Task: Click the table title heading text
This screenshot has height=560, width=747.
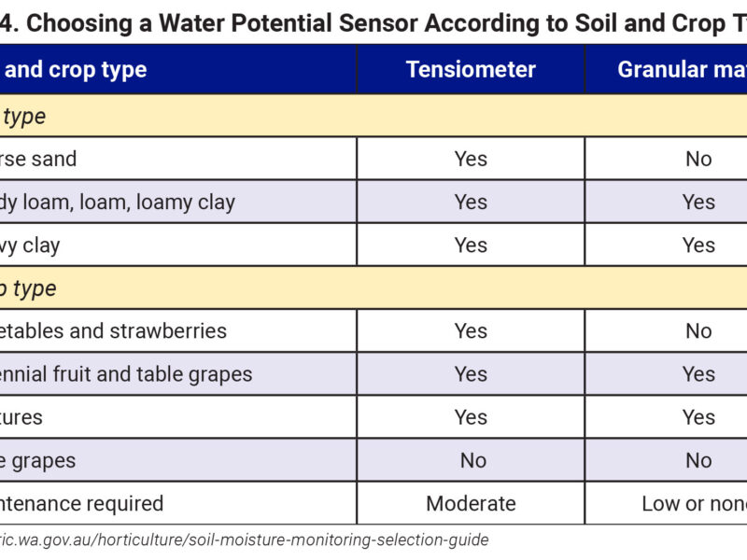Action: (373, 22)
